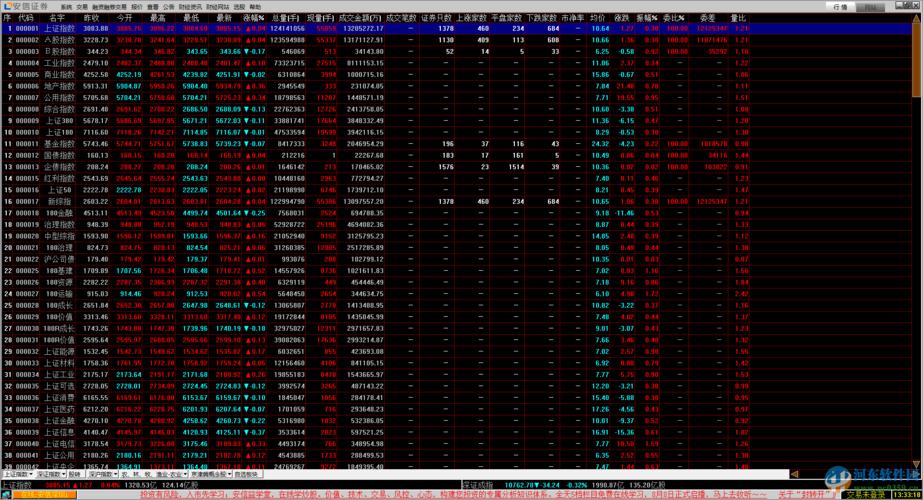Click the orange left-arrow scroll icon

794,473
